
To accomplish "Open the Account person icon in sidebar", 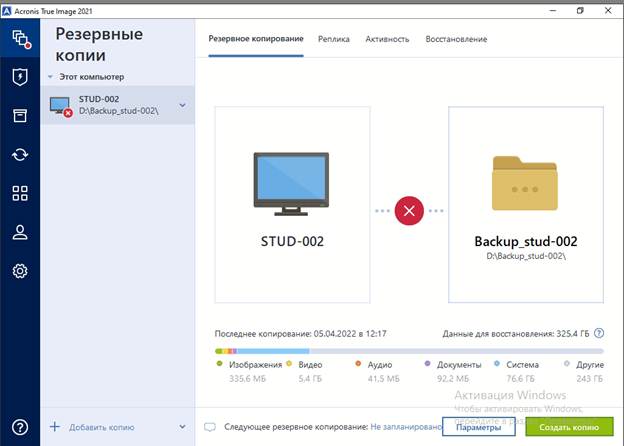I will pos(20,232).
